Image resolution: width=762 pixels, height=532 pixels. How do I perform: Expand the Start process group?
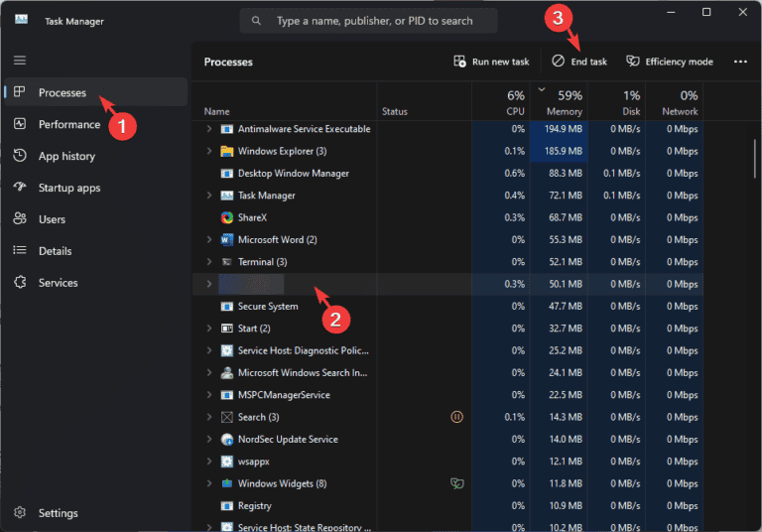[x=208, y=329]
